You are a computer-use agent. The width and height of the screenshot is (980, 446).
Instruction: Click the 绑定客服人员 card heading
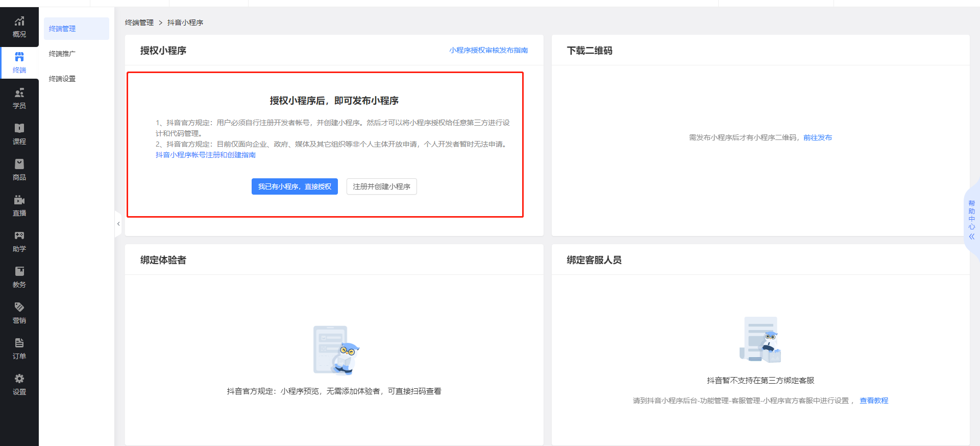click(x=594, y=260)
